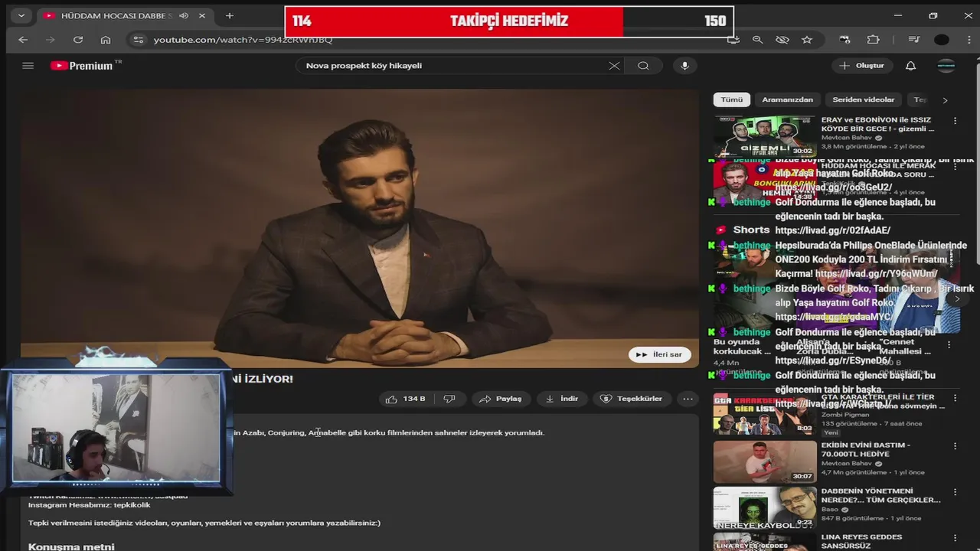Open the YouTube hamburger guide menu
This screenshot has height=551, width=980.
pos(28,66)
